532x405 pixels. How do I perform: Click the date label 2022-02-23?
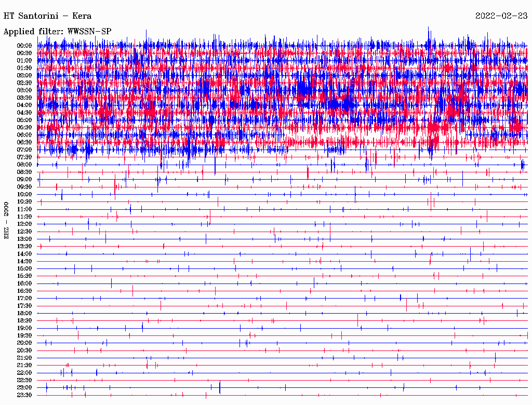(501, 16)
